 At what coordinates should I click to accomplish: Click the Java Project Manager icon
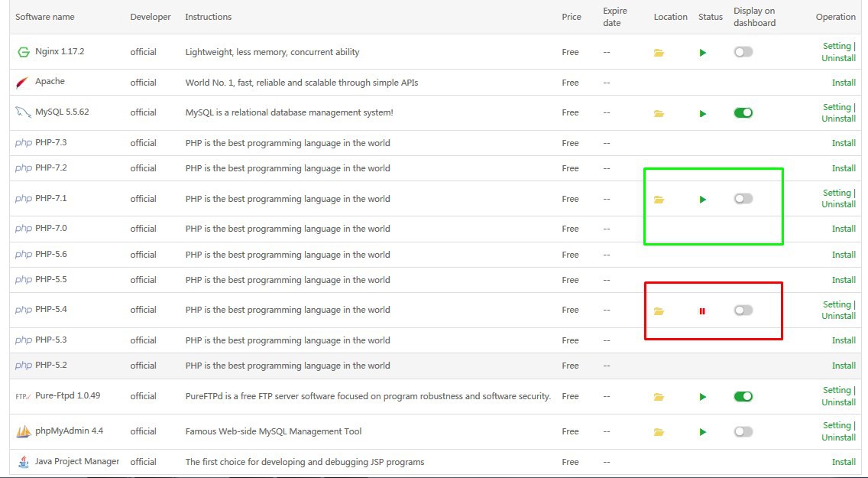(23, 462)
